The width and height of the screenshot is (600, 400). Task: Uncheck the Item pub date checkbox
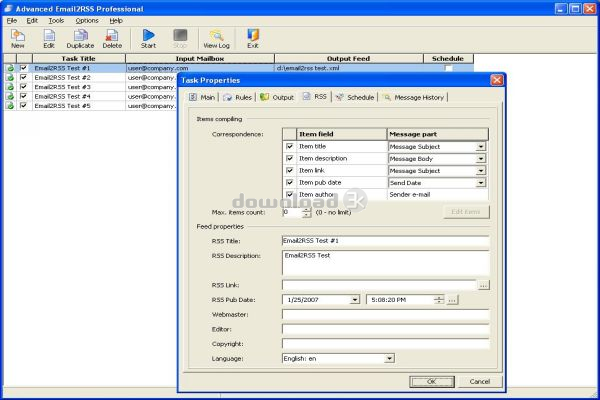(290, 183)
